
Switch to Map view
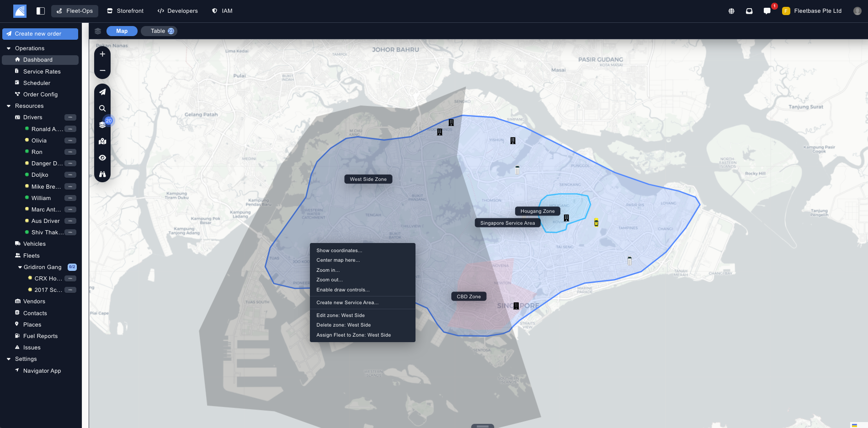(x=122, y=31)
